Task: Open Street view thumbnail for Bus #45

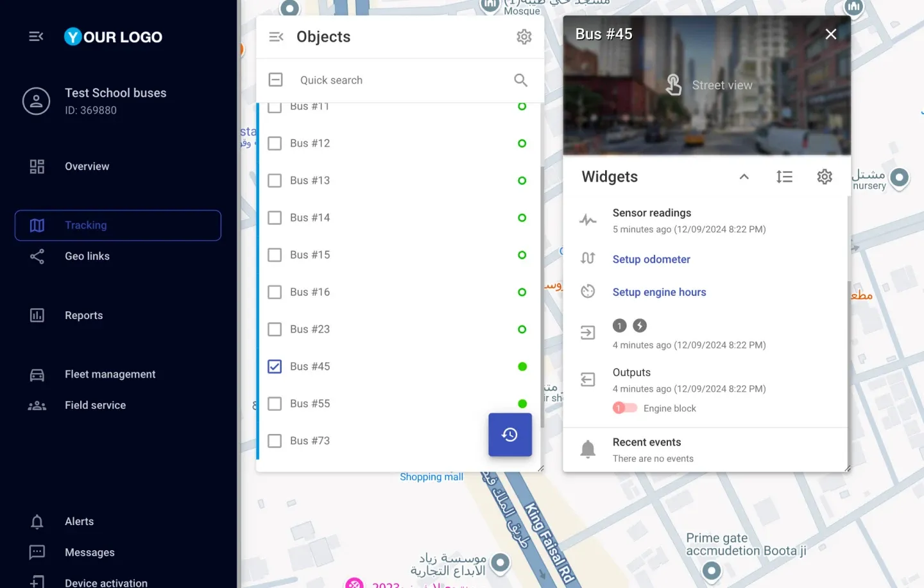Action: (707, 85)
